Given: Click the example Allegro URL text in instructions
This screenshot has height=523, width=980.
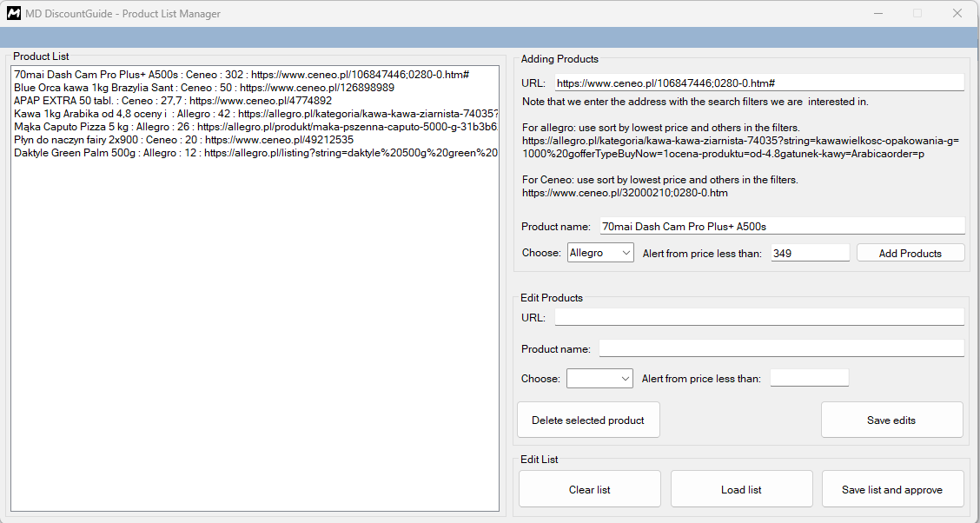Looking at the screenshot, I should coord(740,148).
